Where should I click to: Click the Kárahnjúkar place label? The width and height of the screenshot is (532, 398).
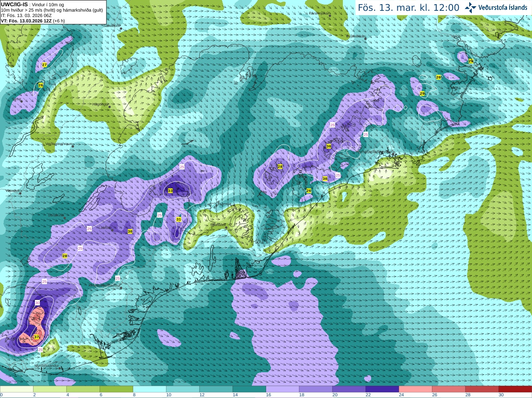(x=319, y=13)
